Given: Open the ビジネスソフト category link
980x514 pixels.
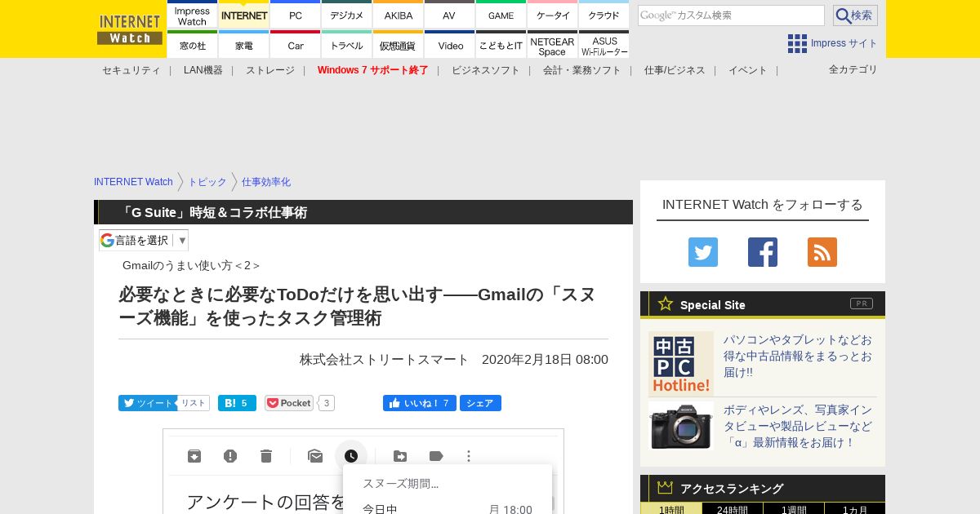Looking at the screenshot, I should (486, 70).
